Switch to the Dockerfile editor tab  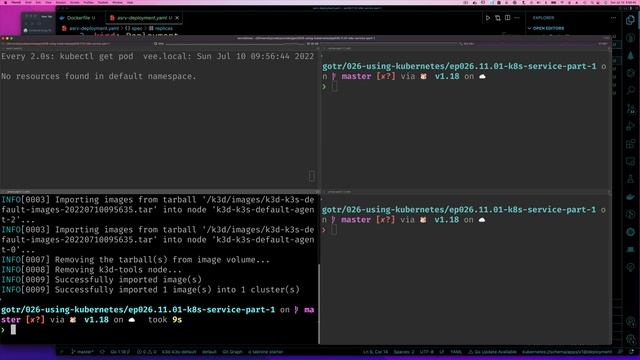(78, 18)
